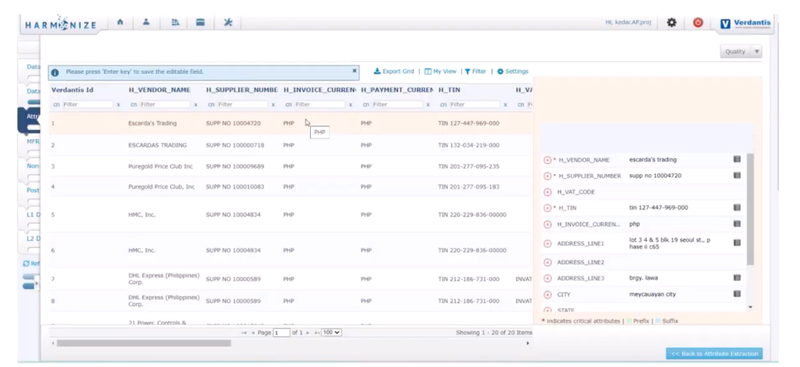Open 'cn' operator for H_SUPPLIER_NUMBER filter
800x367 pixels.
pyautogui.click(x=211, y=105)
